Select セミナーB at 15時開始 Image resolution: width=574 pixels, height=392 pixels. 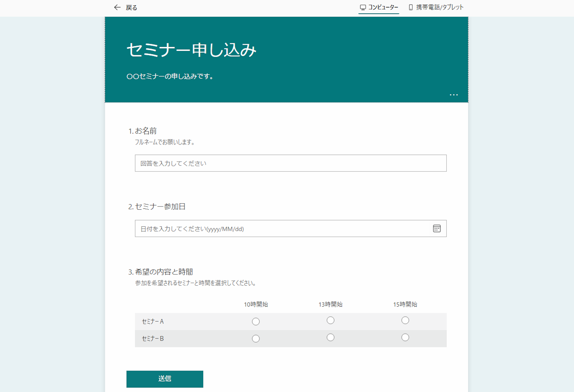[x=405, y=337]
